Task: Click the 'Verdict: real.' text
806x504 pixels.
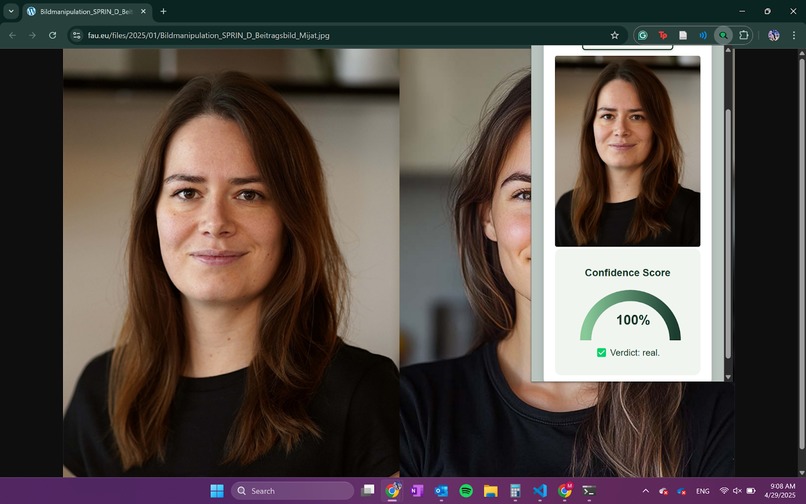Action: pyautogui.click(x=634, y=353)
